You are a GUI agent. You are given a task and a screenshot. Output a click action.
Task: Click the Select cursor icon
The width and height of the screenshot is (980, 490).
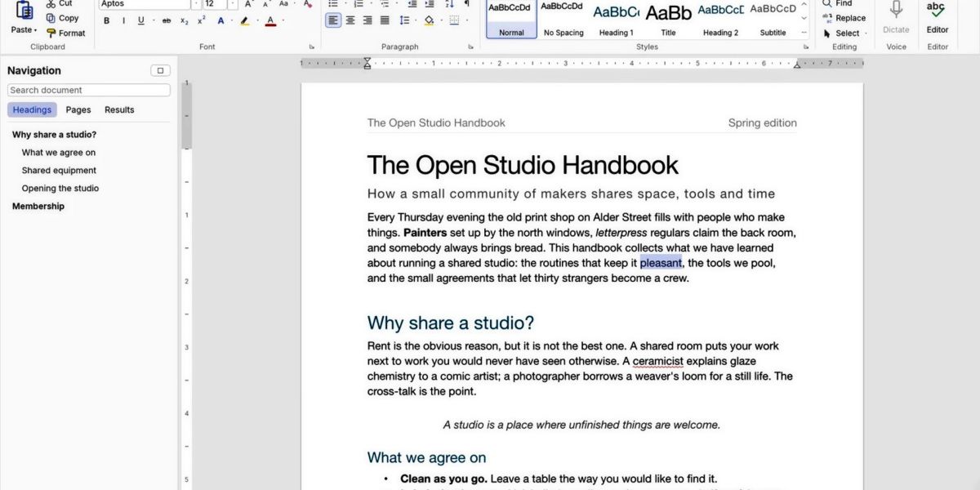pyautogui.click(x=827, y=33)
